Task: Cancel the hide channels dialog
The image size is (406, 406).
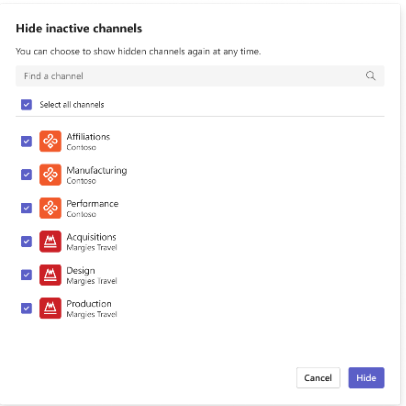Action: 318,378
